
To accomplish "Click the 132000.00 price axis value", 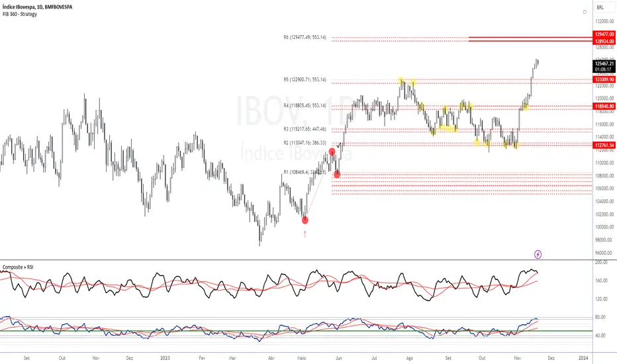I will (605, 21).
